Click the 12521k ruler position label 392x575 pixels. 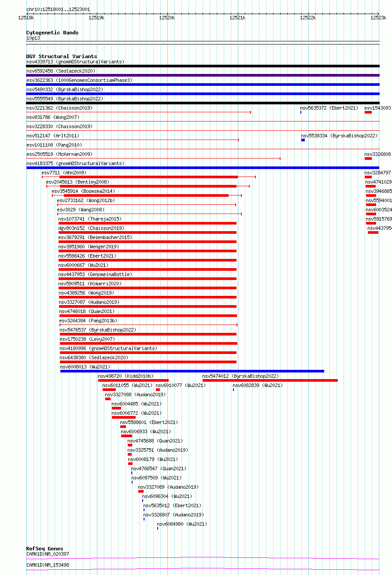tap(237, 18)
